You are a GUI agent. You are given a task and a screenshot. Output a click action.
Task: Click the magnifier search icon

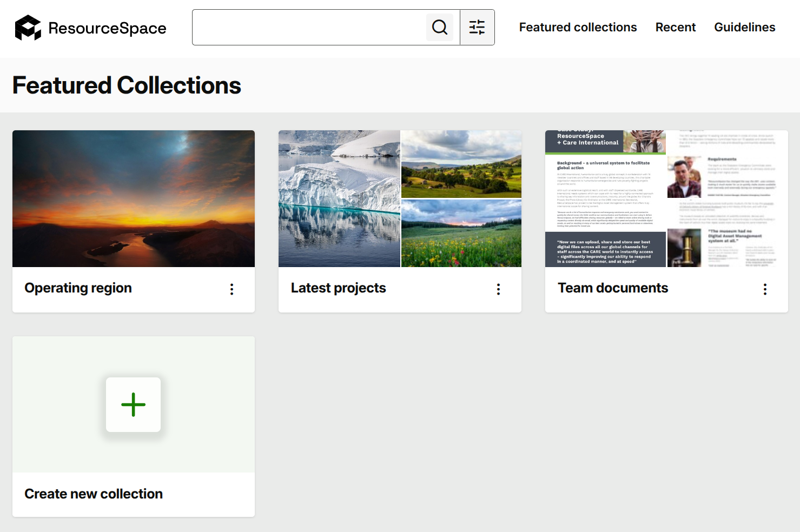click(x=440, y=27)
